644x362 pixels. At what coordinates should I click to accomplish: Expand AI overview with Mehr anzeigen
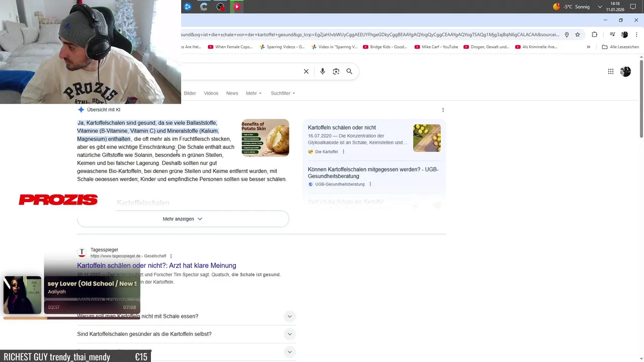click(x=183, y=219)
